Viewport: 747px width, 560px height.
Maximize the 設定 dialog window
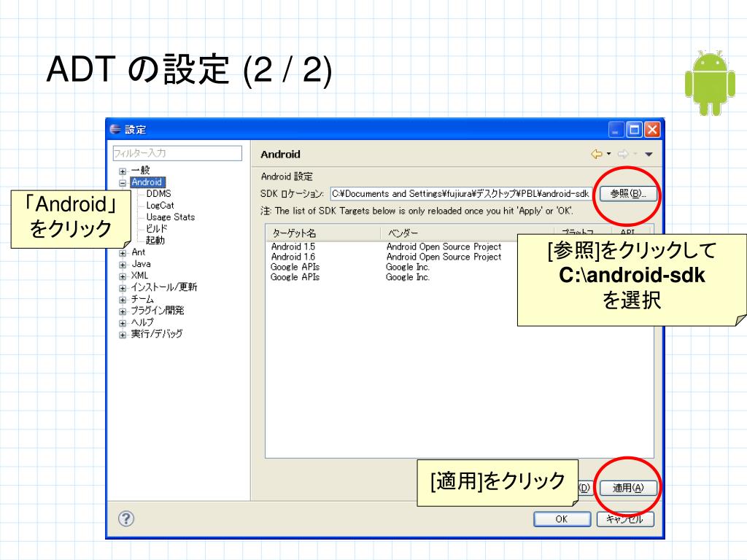(635, 130)
